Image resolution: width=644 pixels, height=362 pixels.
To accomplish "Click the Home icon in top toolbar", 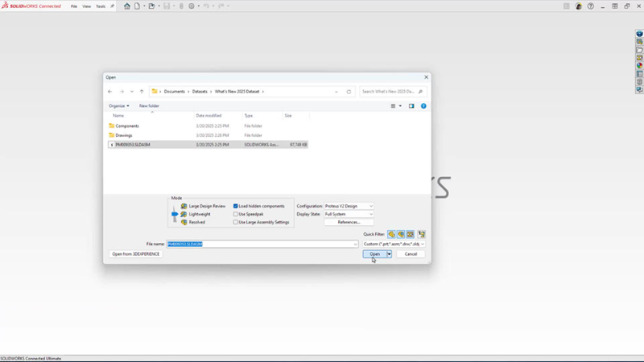I will tap(127, 6).
